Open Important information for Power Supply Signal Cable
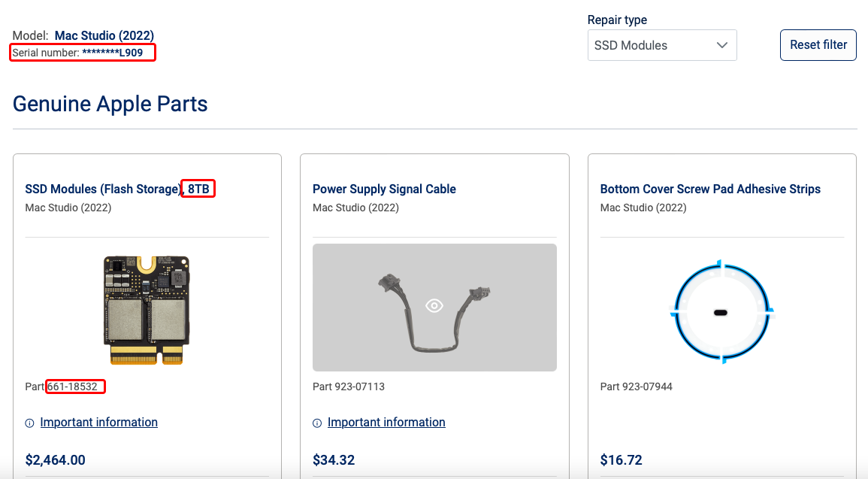This screenshot has width=868, height=479. pyautogui.click(x=386, y=423)
